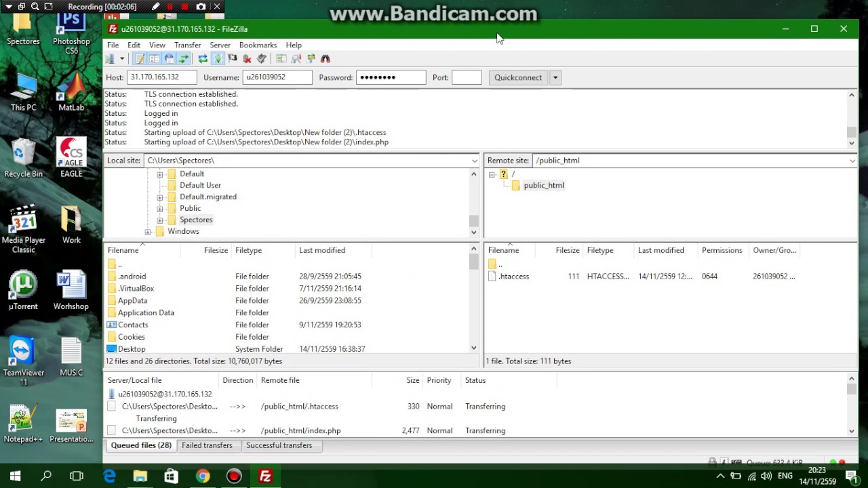
Task: Disconnect from the current server
Action: 248,59
